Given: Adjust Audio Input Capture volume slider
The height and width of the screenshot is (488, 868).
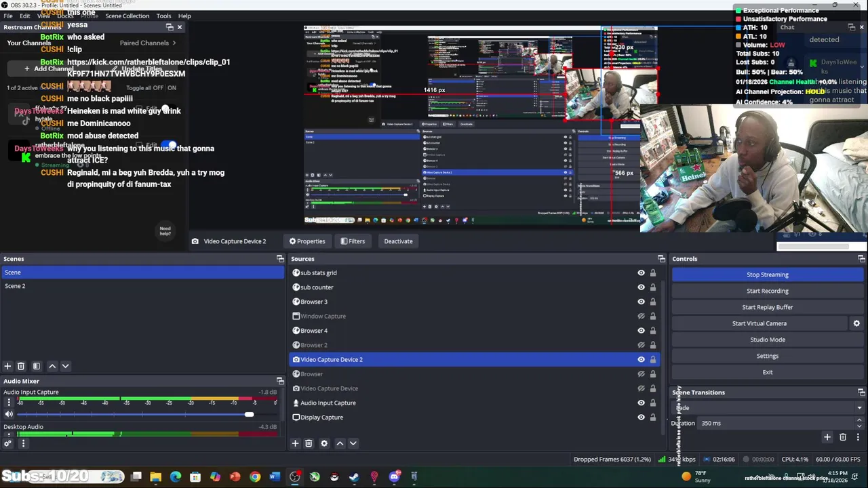Looking at the screenshot, I should click(x=249, y=414).
